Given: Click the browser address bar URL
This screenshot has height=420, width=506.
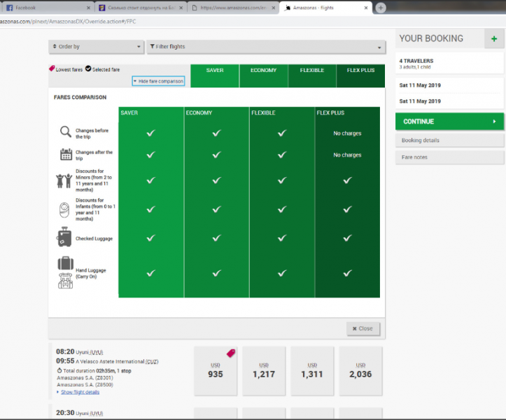Looking at the screenshot, I should [x=68, y=22].
